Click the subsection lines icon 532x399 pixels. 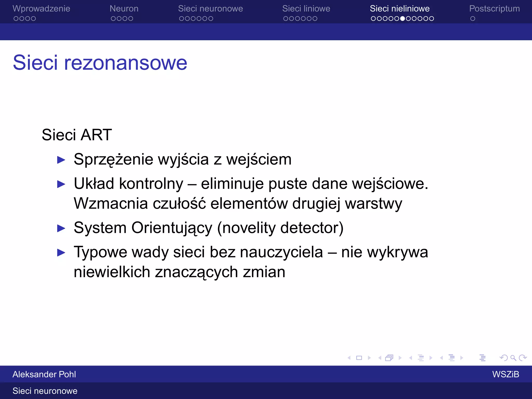click(421, 358)
